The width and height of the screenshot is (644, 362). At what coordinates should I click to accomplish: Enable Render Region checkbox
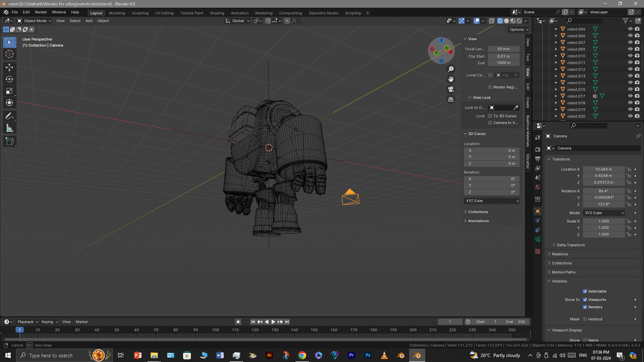490,87
